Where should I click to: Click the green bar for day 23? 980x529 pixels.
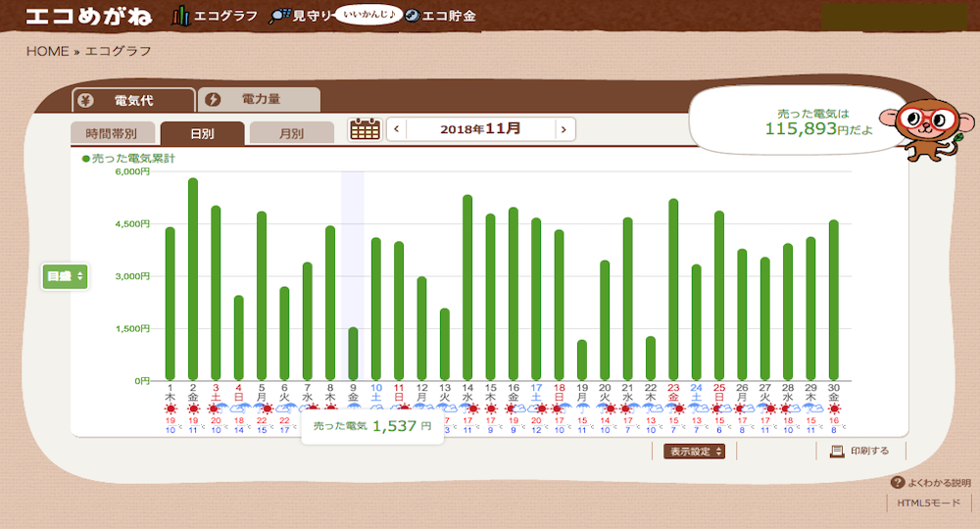pos(673,290)
